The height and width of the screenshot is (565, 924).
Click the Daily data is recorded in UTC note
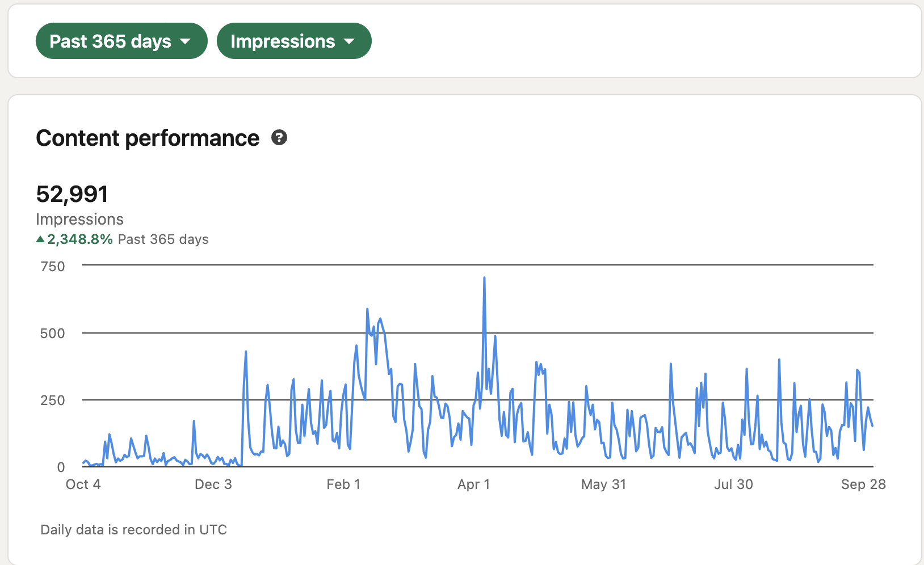[134, 530]
